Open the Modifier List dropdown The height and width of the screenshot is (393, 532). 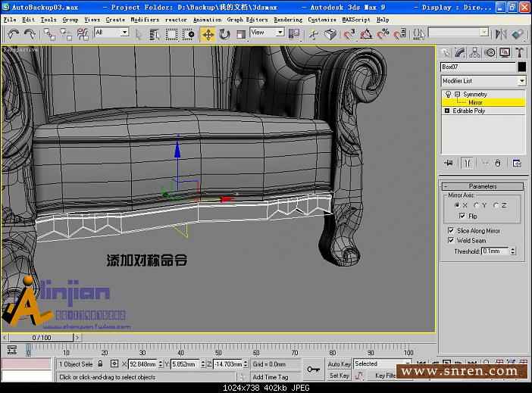[x=521, y=81]
